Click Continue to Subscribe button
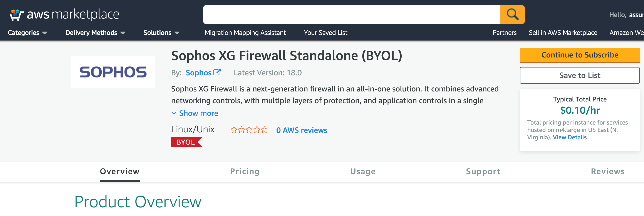644x216 pixels. click(x=580, y=55)
